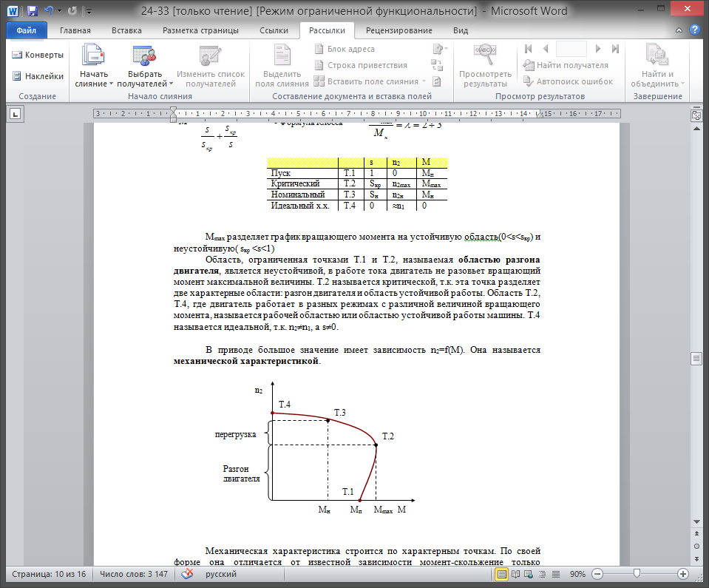Open the Undo history dropdown arrow
The image size is (709, 588).
coord(59,11)
